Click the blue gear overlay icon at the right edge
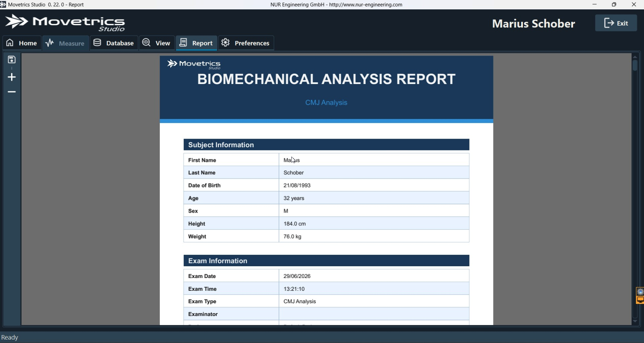 (640, 292)
